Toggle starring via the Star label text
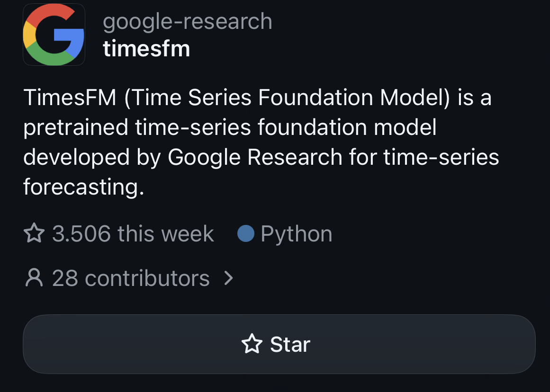 point(290,344)
